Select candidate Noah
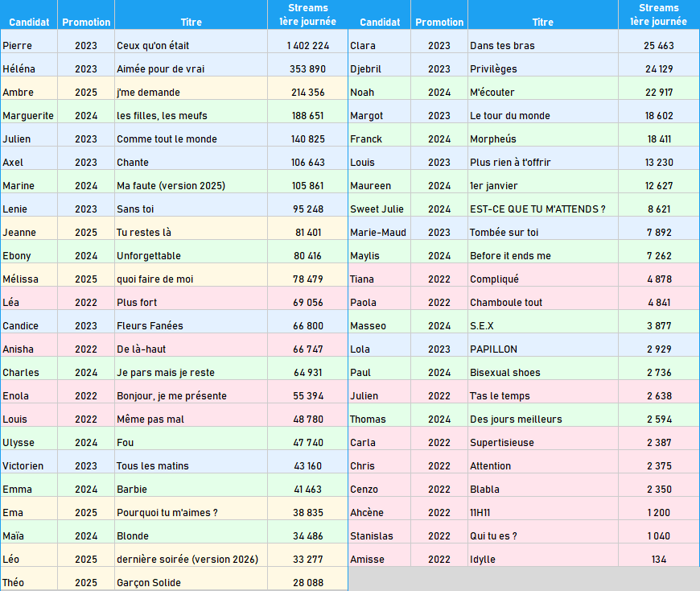This screenshot has width=700, height=591. coord(380,88)
